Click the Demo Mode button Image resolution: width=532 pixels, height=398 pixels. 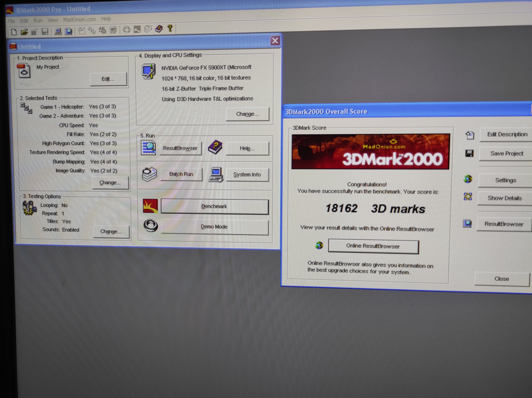[214, 227]
